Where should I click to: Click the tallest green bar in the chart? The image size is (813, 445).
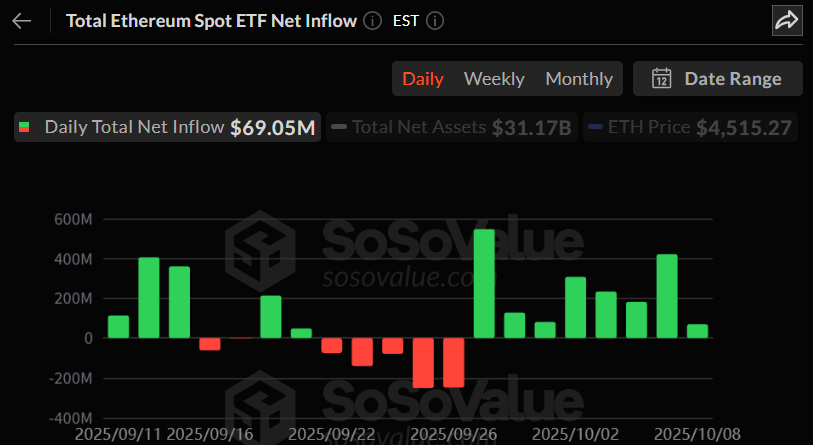pos(484,284)
